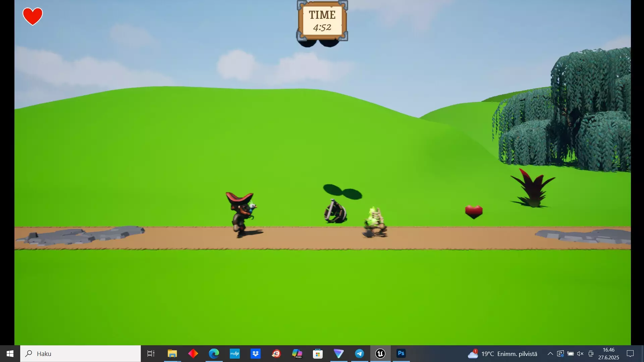The height and width of the screenshot is (362, 644).
Task: Open the Unreal Engine taskbar icon
Action: (x=380, y=354)
